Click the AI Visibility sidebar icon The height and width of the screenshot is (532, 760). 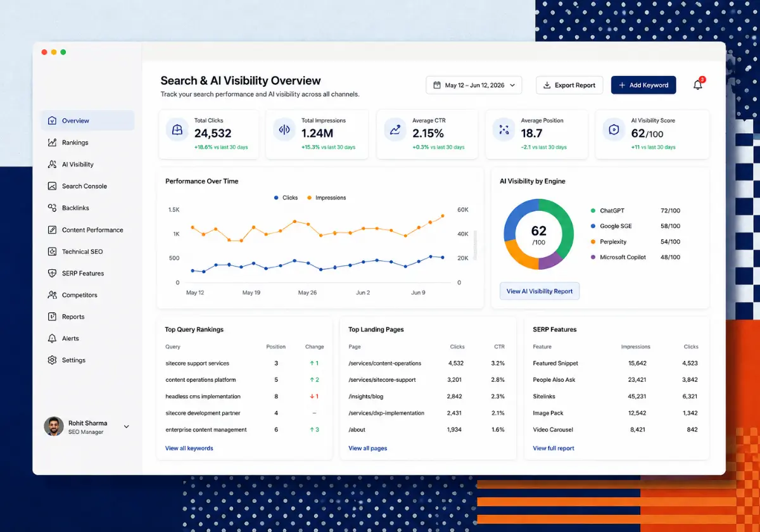[52, 164]
